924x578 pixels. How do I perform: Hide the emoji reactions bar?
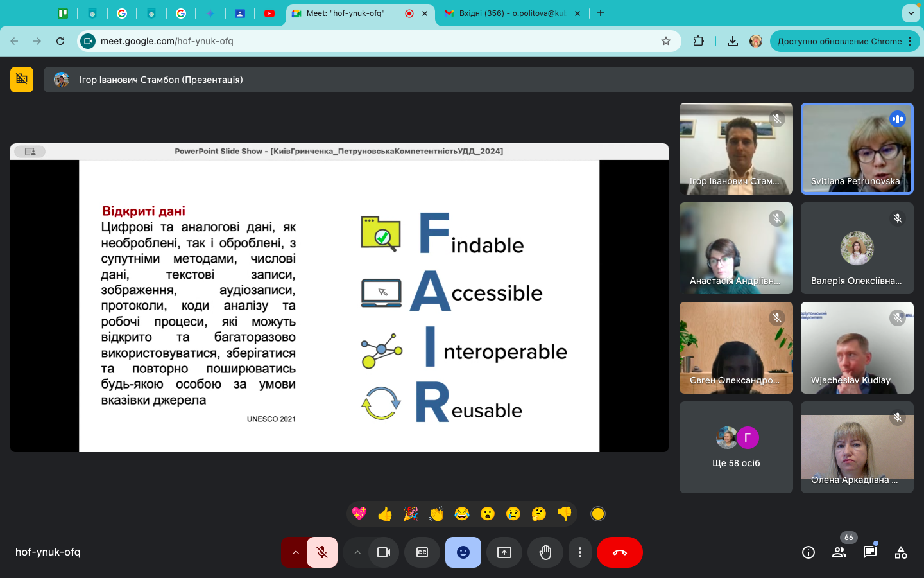click(x=463, y=552)
